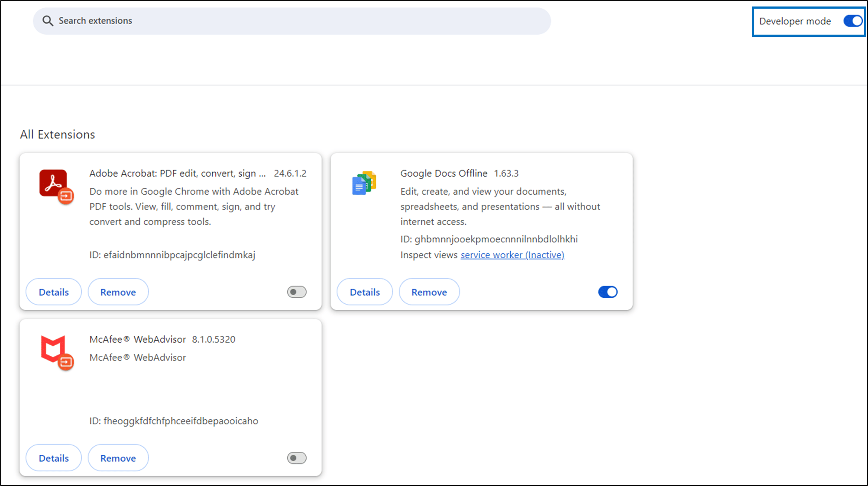The width and height of the screenshot is (868, 486).
Task: Open Details for Adobe Acrobat
Action: click(54, 292)
